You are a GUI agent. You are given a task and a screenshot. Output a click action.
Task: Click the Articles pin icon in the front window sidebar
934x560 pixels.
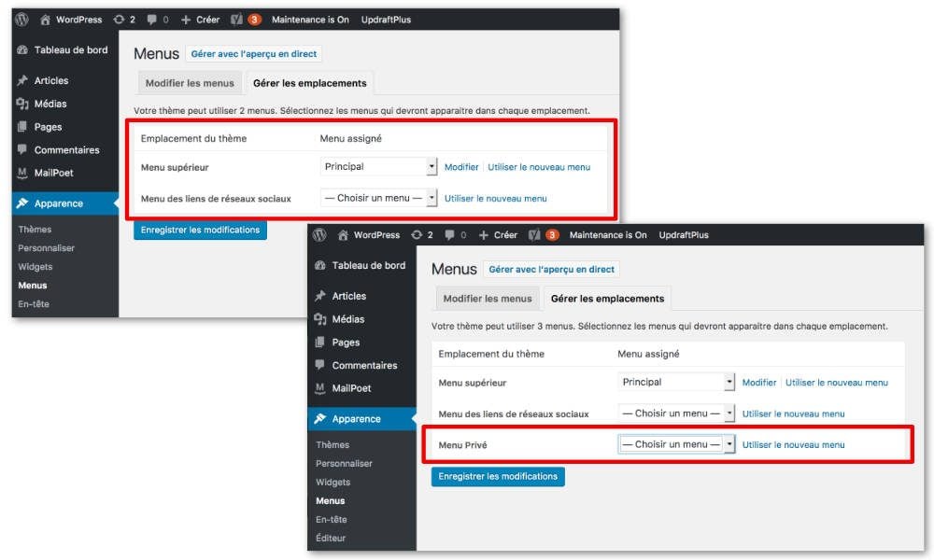[x=321, y=296]
